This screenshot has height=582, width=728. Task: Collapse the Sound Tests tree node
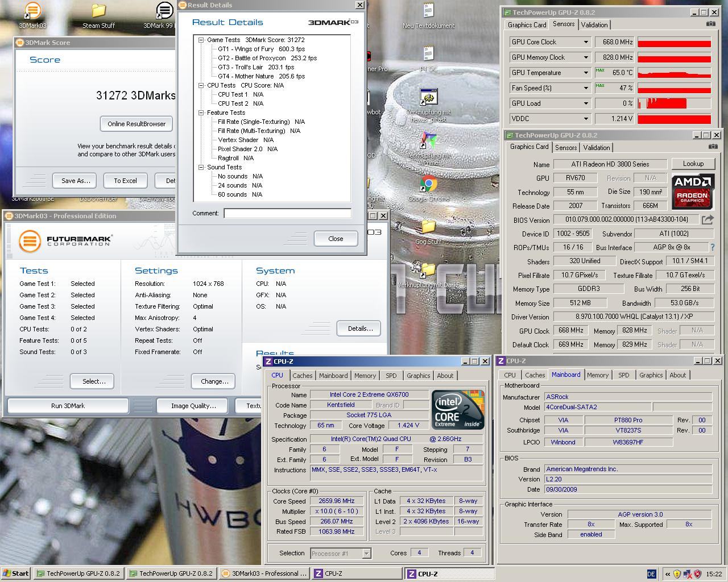click(201, 167)
